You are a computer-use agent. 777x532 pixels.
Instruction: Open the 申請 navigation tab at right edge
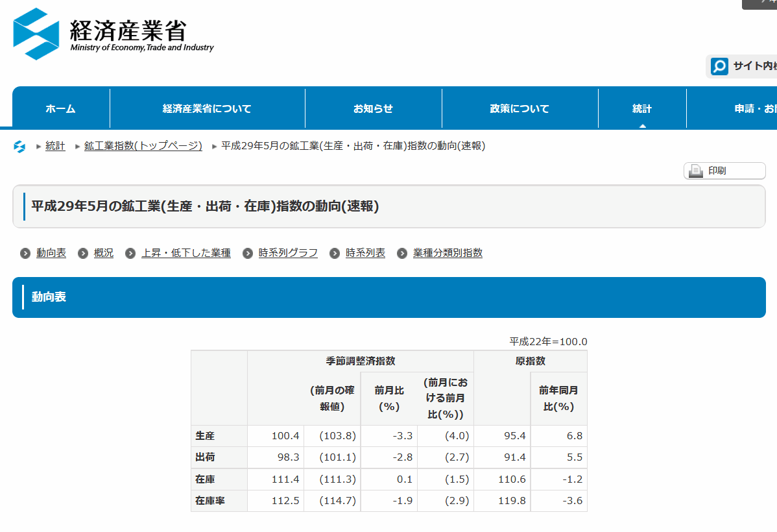732,108
